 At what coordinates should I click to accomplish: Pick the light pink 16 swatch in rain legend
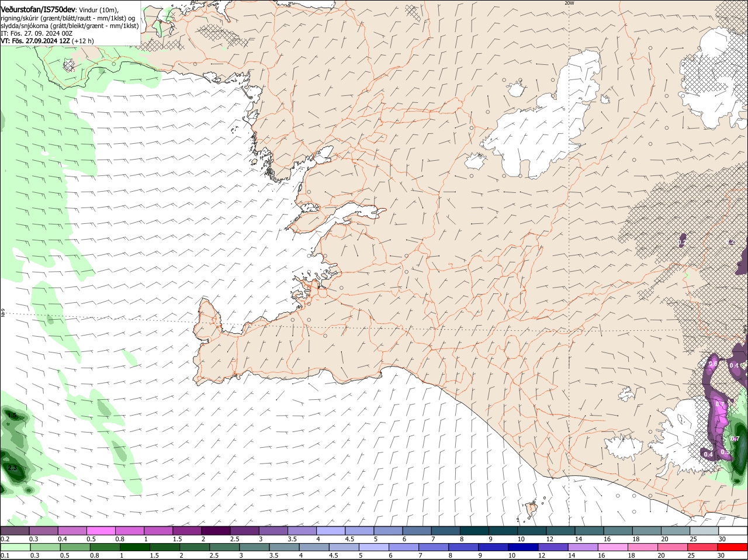pos(614,547)
